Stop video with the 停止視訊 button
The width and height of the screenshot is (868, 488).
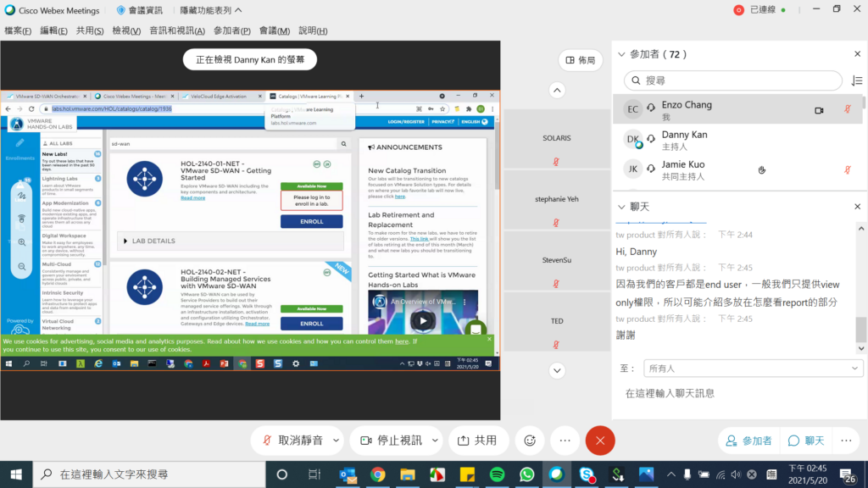[392, 441]
